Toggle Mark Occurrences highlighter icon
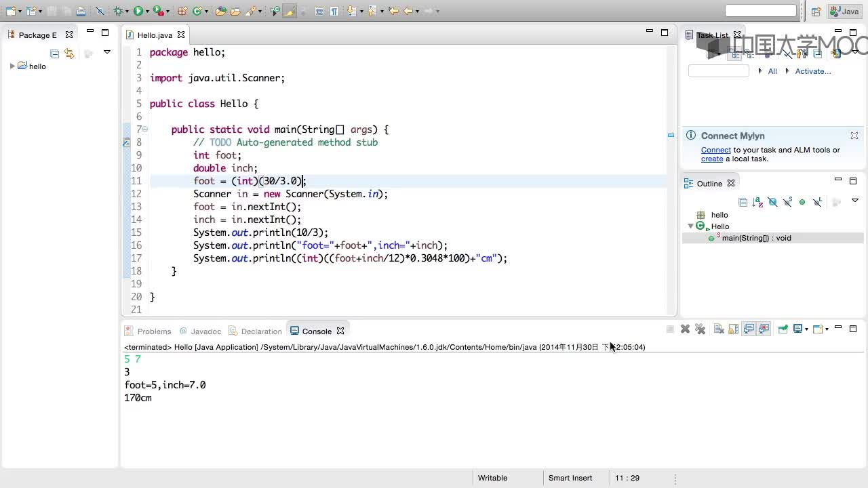Screen dimensions: 868x488 pos(290,11)
